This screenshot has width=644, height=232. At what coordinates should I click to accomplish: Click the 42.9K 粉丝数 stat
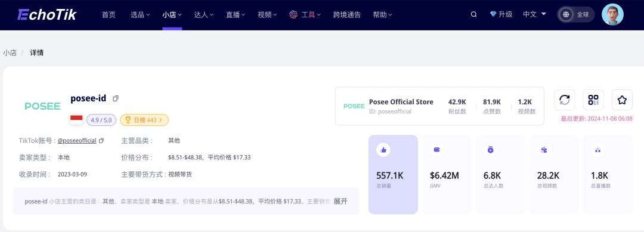click(x=457, y=106)
